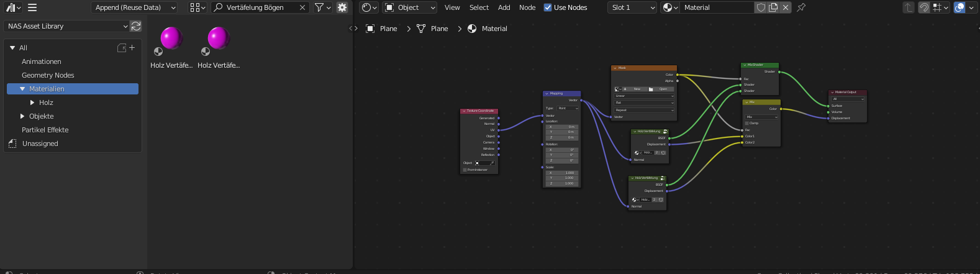
Task: Collapse the All catalog tree
Action: tap(12, 48)
